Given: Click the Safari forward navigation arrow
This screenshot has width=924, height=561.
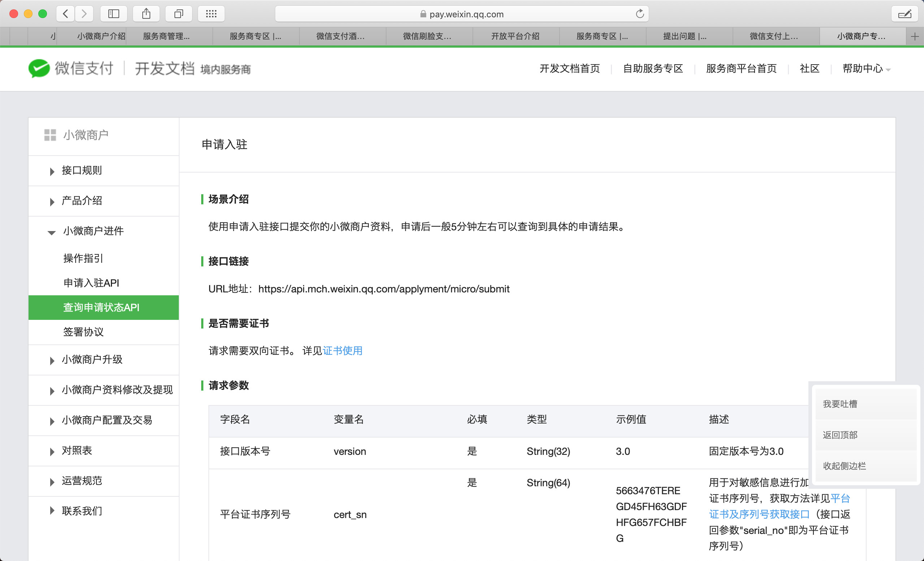Looking at the screenshot, I should pos(84,14).
